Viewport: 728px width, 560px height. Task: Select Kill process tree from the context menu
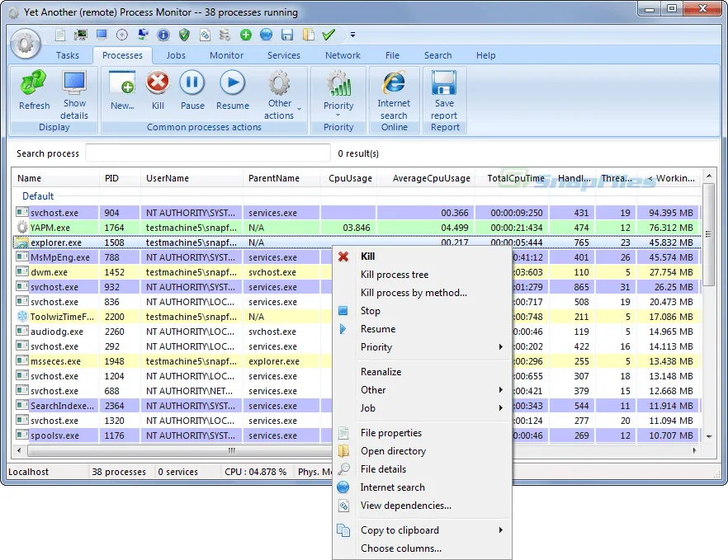click(395, 275)
